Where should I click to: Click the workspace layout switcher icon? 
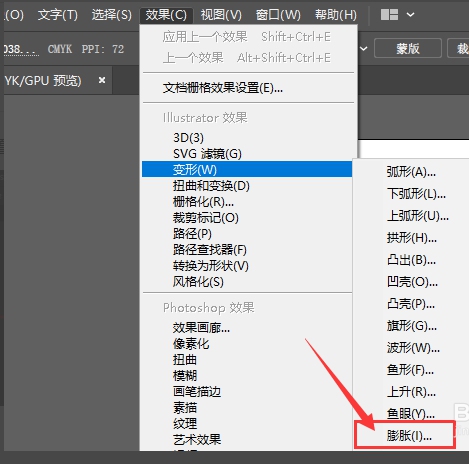[x=389, y=15]
